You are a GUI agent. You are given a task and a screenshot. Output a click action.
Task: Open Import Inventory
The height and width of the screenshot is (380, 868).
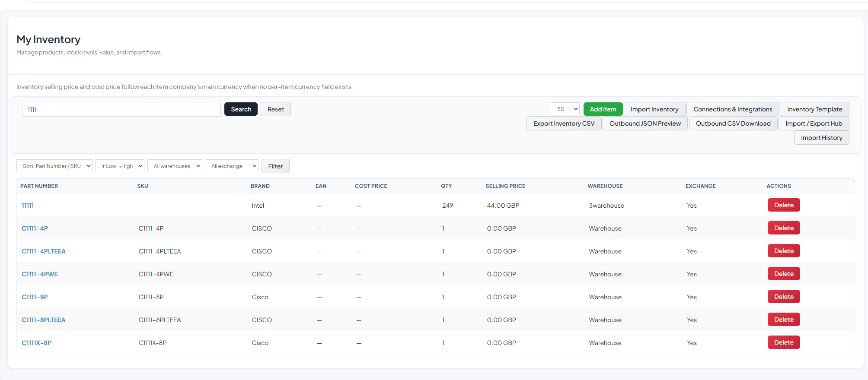point(654,109)
